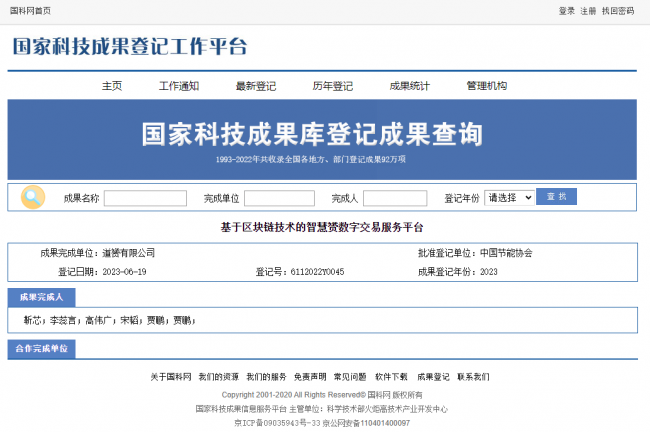Open the 我们的服务 footer link

click(x=266, y=377)
